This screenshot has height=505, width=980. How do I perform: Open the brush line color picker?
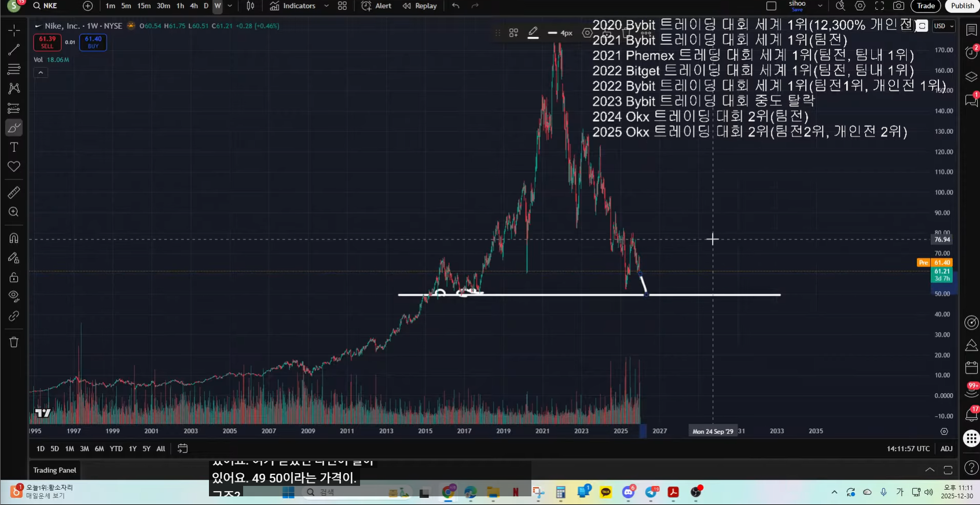click(x=533, y=33)
